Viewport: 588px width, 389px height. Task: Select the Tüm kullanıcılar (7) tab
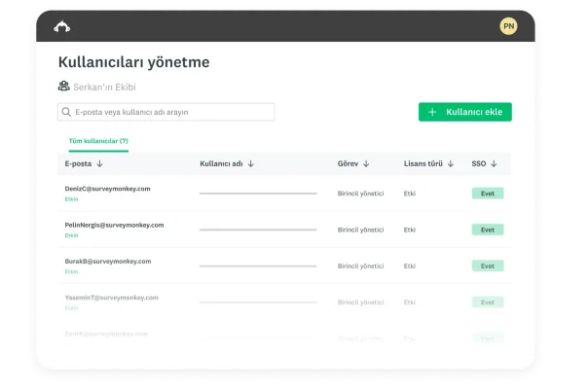point(98,141)
